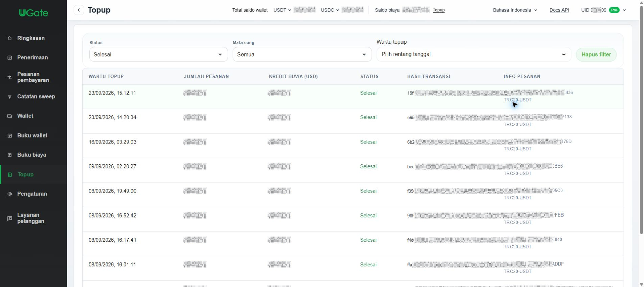Screen dimensions: 644x287
Task: Click the Pesanan pembayaran icon
Action: click(10, 77)
